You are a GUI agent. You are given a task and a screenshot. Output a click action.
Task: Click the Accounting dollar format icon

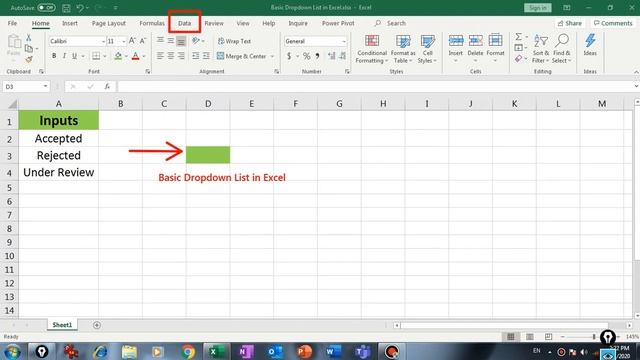point(289,56)
